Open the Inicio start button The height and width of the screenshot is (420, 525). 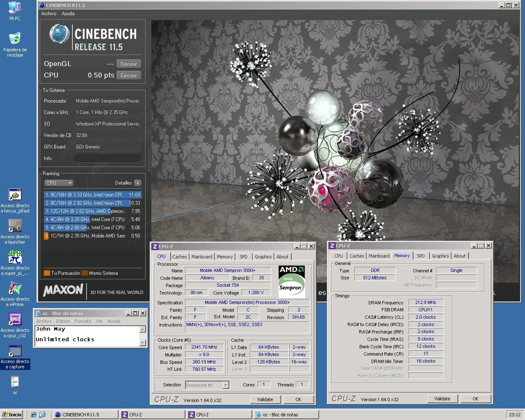coord(12,415)
